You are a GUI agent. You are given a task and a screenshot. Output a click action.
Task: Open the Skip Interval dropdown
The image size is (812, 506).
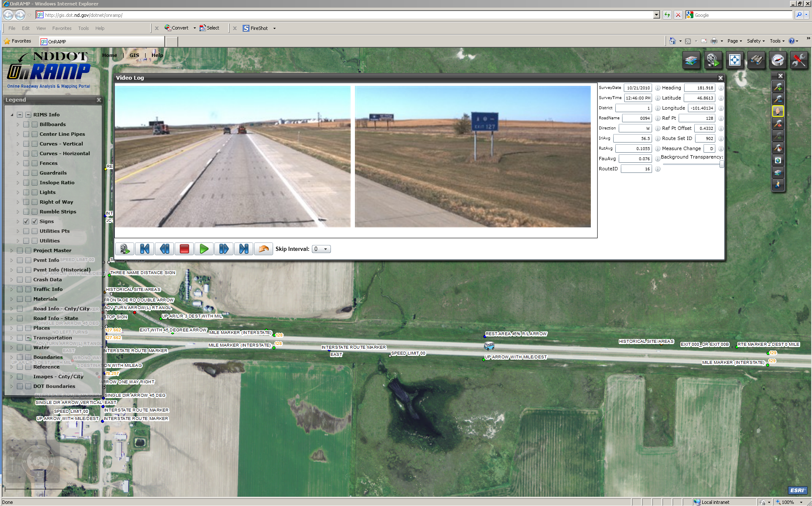click(x=321, y=249)
